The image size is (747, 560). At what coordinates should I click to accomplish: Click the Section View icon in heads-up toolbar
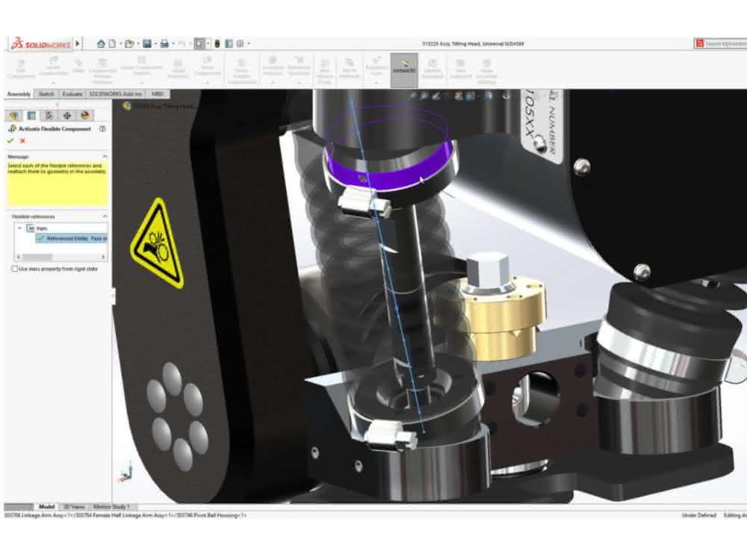(459, 96)
